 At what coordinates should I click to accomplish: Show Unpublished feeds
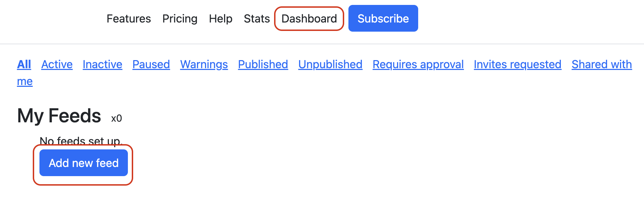point(330,64)
